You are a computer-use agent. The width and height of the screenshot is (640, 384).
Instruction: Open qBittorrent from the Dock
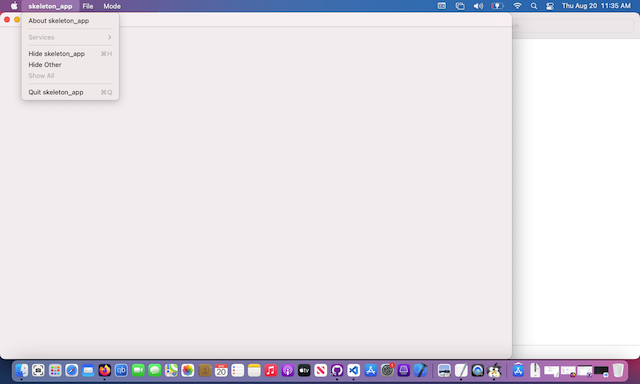121,371
